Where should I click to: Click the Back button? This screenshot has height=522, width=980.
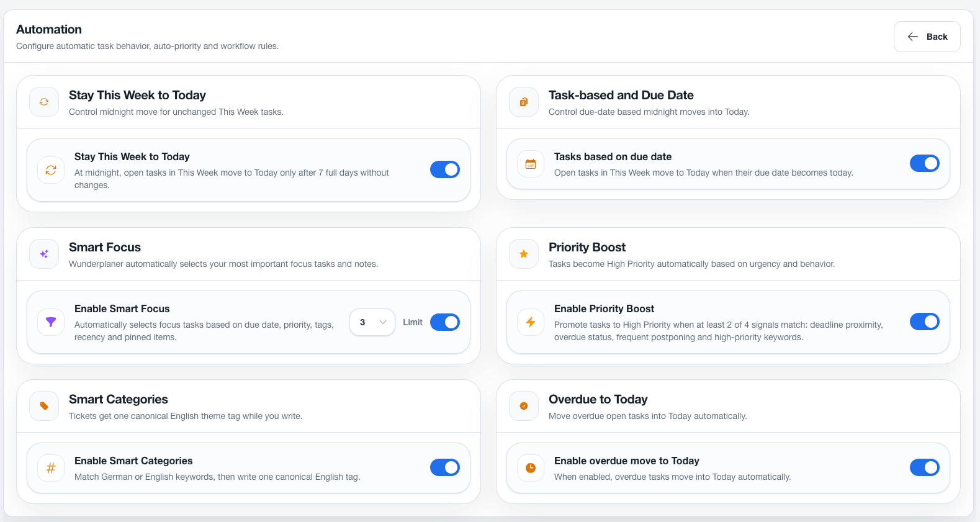pyautogui.click(x=927, y=37)
